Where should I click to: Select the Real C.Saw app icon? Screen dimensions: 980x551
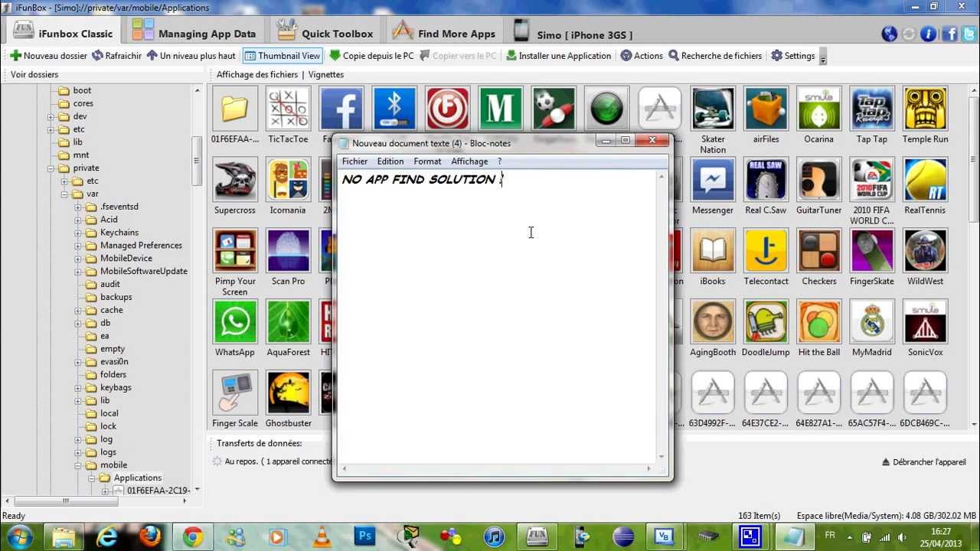pos(766,180)
